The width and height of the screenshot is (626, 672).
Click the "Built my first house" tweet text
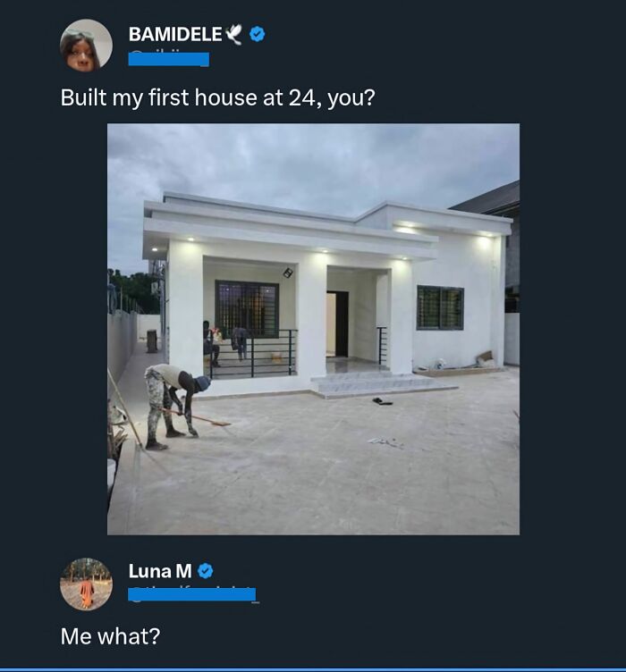click(x=217, y=97)
